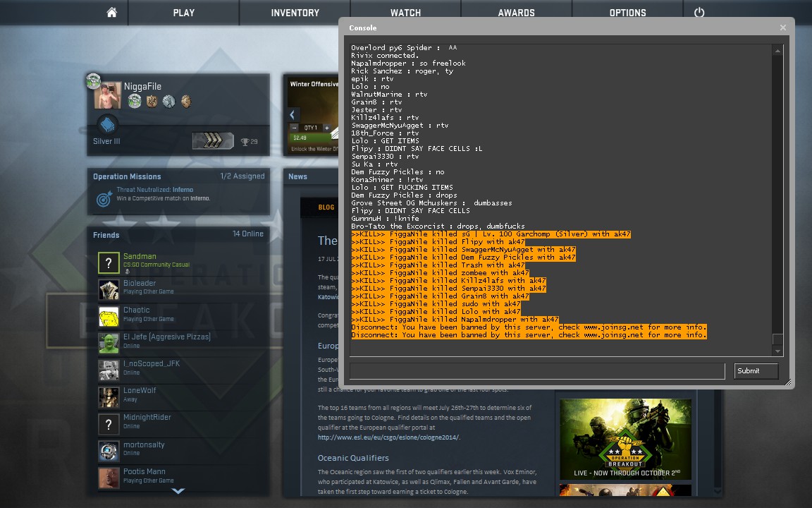812x508 pixels.
Task: Open the WATCH menu
Action: [x=405, y=13]
